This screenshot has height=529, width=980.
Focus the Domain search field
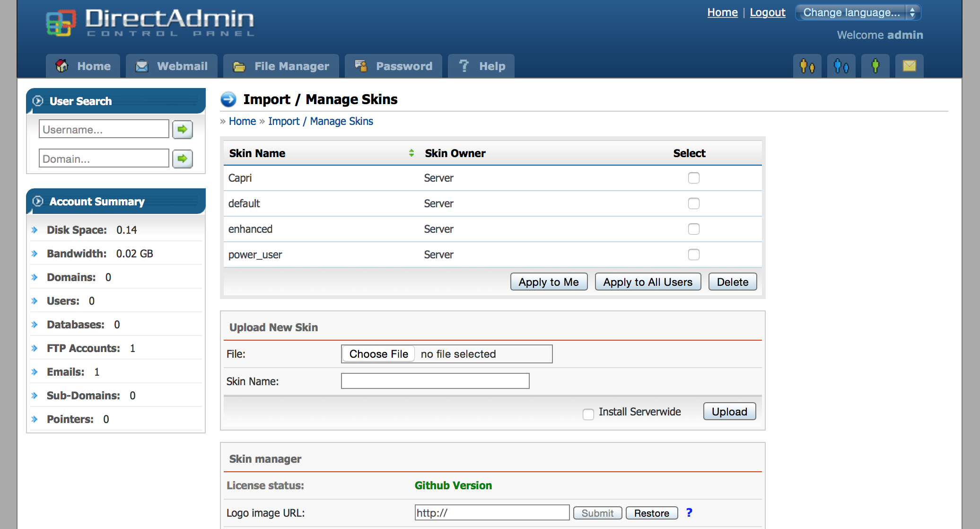click(104, 159)
